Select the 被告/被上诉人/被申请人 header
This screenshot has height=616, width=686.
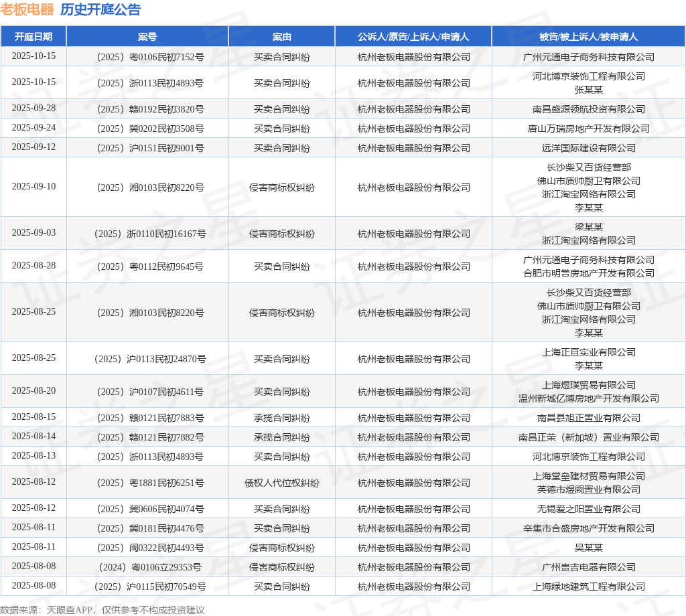pos(588,37)
